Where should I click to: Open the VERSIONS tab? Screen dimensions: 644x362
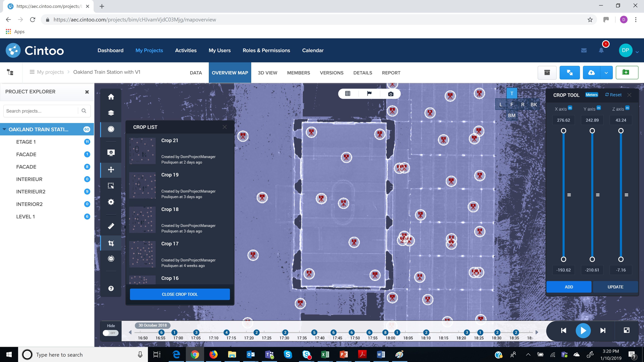click(332, 73)
